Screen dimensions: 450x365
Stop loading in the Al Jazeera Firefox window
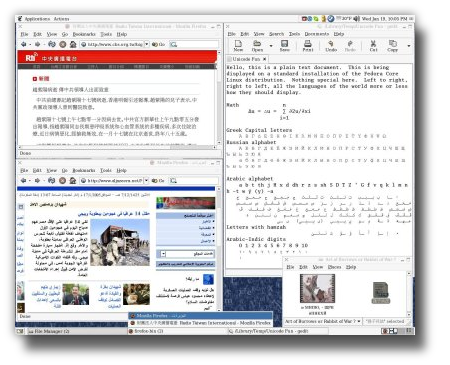click(62, 180)
